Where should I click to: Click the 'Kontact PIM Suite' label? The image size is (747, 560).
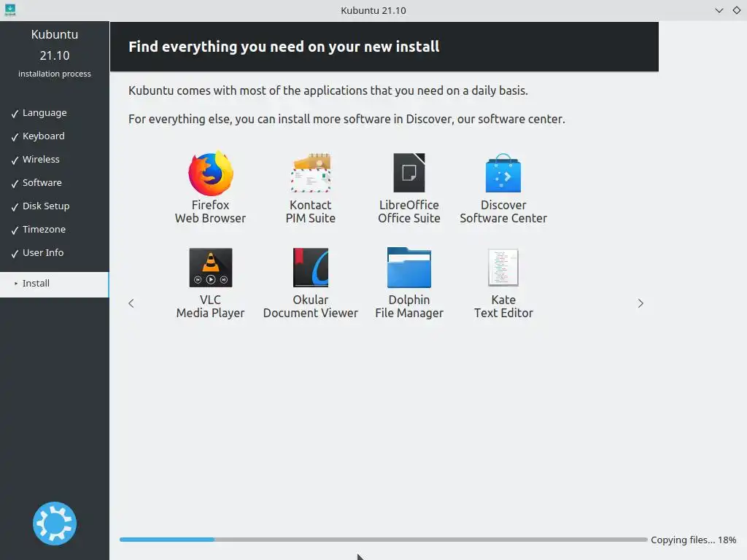(311, 211)
